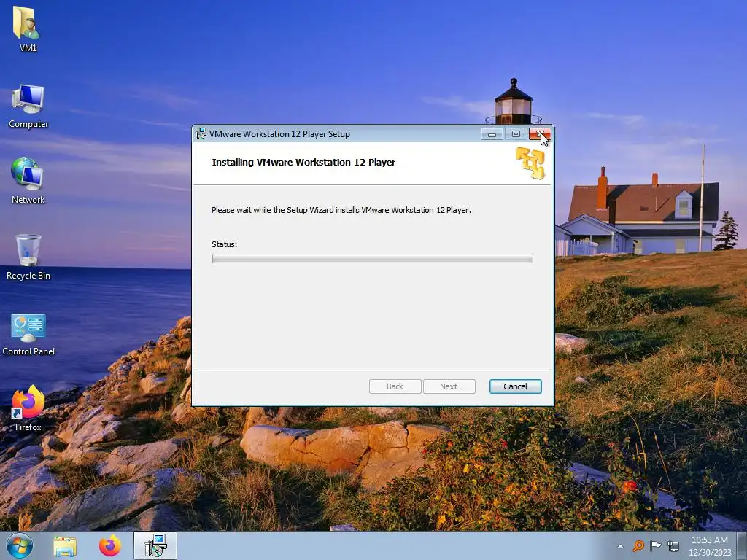Screen dimensions: 747x560
Task: Launch the Firefox desktop shortcut
Action: (28, 408)
